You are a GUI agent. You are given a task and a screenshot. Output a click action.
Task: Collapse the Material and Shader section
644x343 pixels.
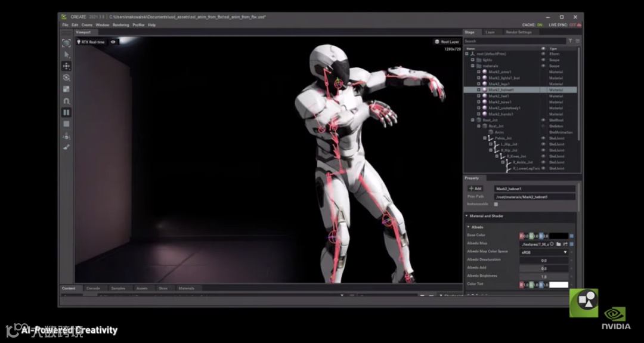coord(467,216)
